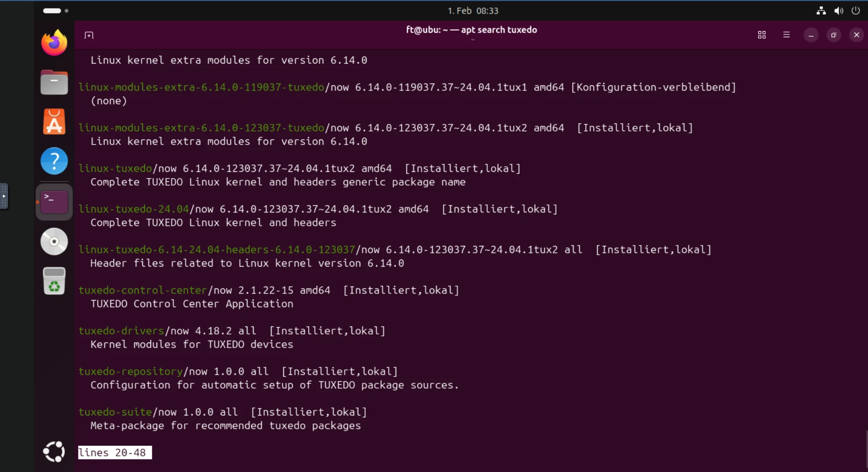This screenshot has height=472, width=868.
Task: Select the tuxedo-drivers package name
Action: pos(121,331)
